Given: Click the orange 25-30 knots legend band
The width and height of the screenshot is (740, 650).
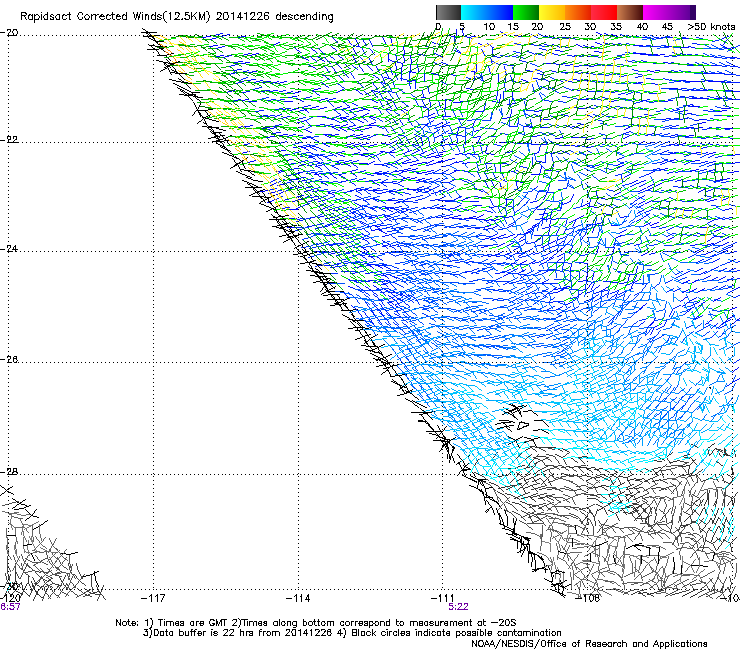Looking at the screenshot, I should [x=578, y=12].
